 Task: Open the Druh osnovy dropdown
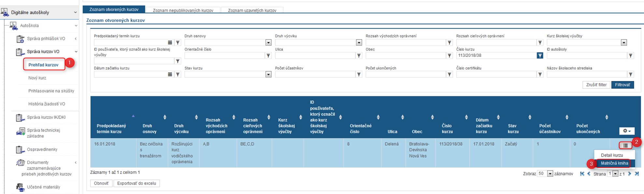268,43
